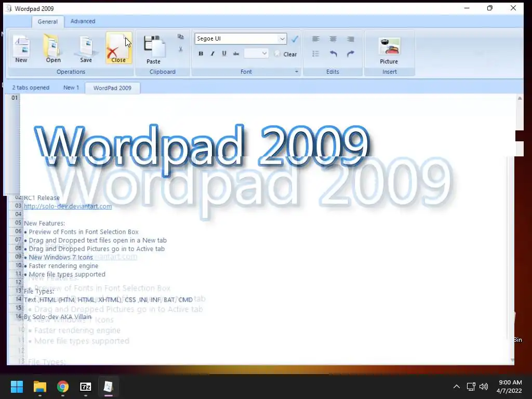
Task: Toggle italic formatting
Action: (212, 54)
